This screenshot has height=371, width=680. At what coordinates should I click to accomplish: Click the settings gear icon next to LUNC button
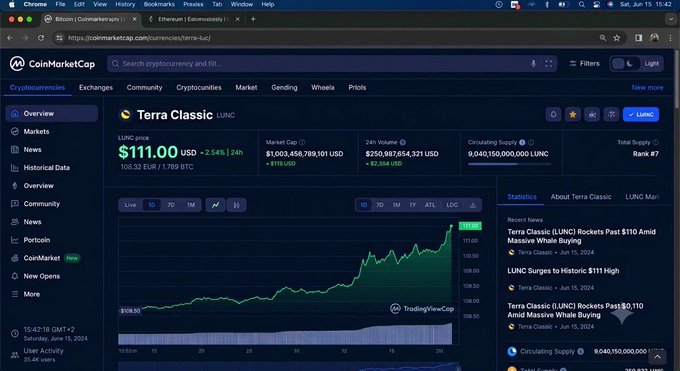tap(611, 115)
